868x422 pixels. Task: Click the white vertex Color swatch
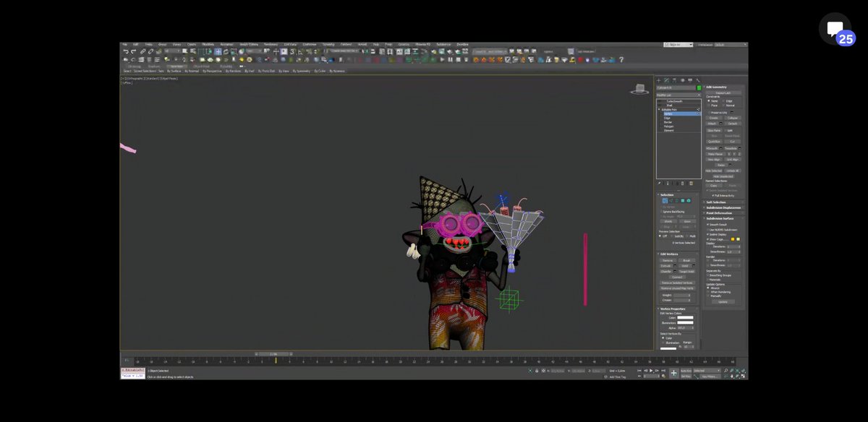coord(685,317)
